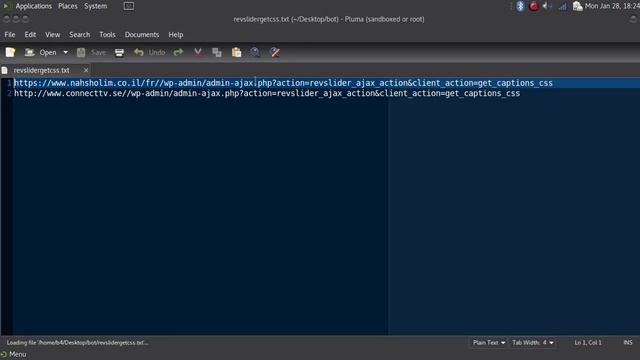The image size is (640, 360).
Task: Click the volume speaker tray icon
Action: coord(547,6)
